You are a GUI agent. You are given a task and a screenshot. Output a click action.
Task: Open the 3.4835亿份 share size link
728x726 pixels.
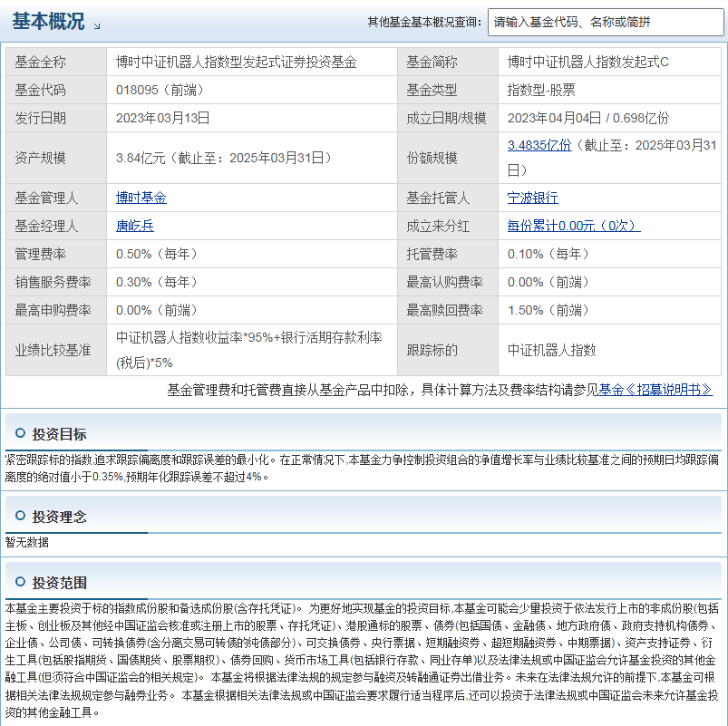coord(539,145)
